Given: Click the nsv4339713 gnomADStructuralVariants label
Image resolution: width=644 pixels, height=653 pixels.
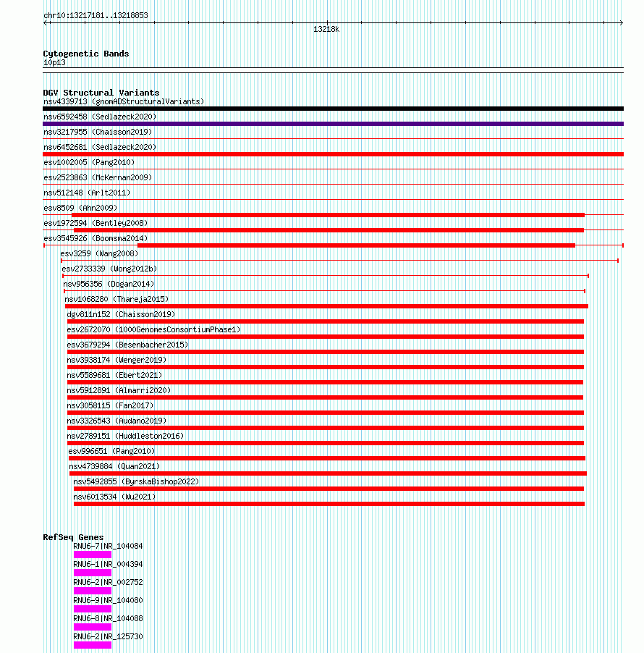Looking at the screenshot, I should pos(124,101).
